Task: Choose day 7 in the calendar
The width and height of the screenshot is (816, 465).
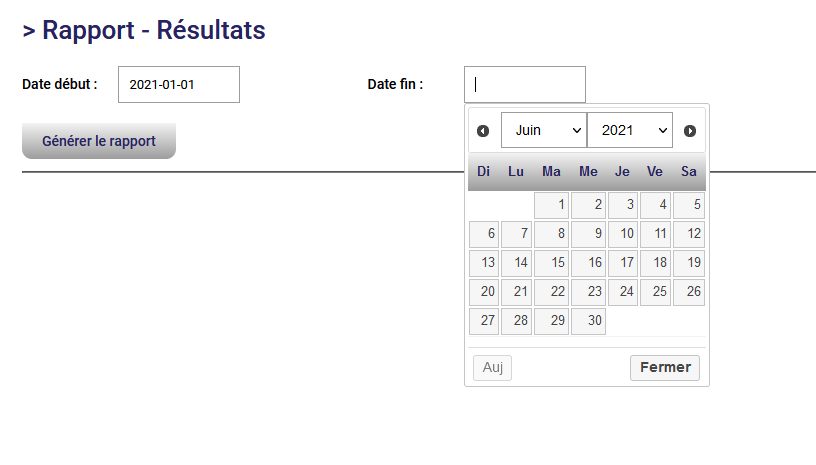Action: click(517, 234)
